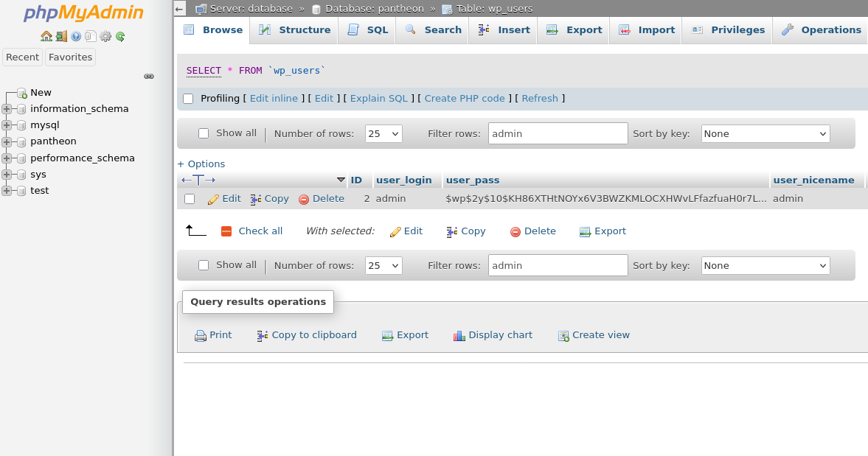868x456 pixels.
Task: Click the user_pass hash cell text
Action: (606, 199)
